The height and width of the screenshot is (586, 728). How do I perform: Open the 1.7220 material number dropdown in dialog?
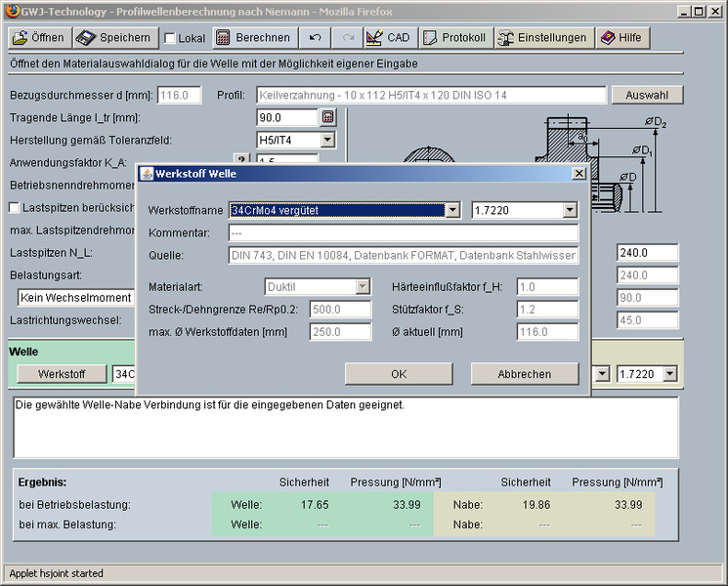570,210
